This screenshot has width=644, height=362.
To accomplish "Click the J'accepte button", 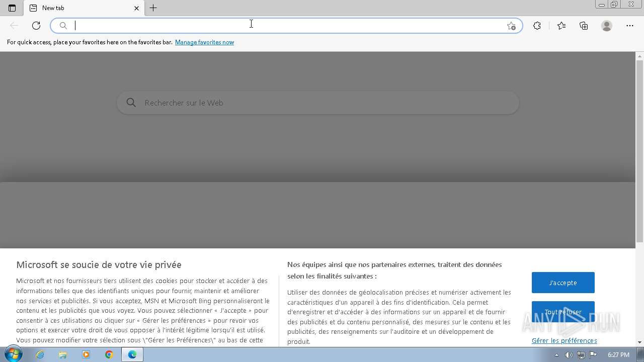I will (563, 283).
